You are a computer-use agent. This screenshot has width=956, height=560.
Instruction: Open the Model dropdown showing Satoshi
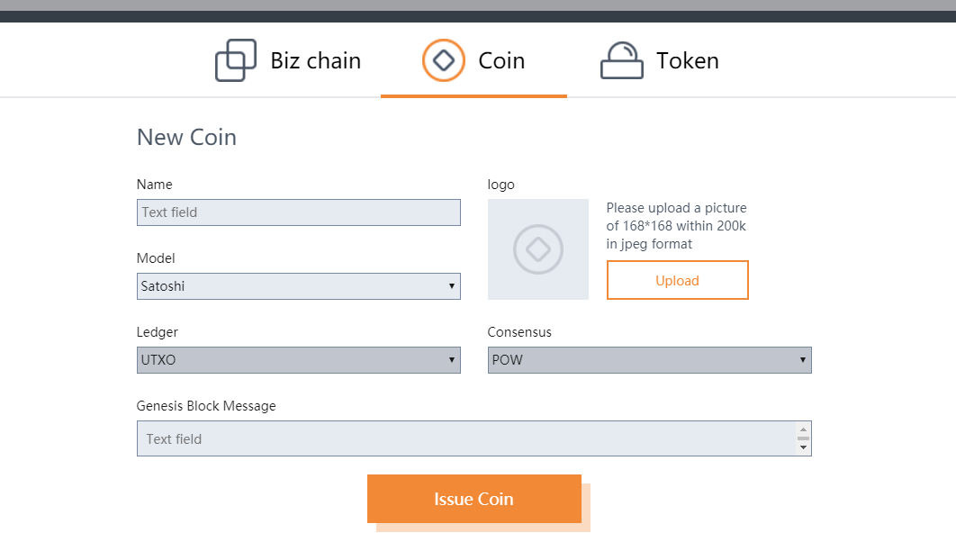[x=298, y=286]
